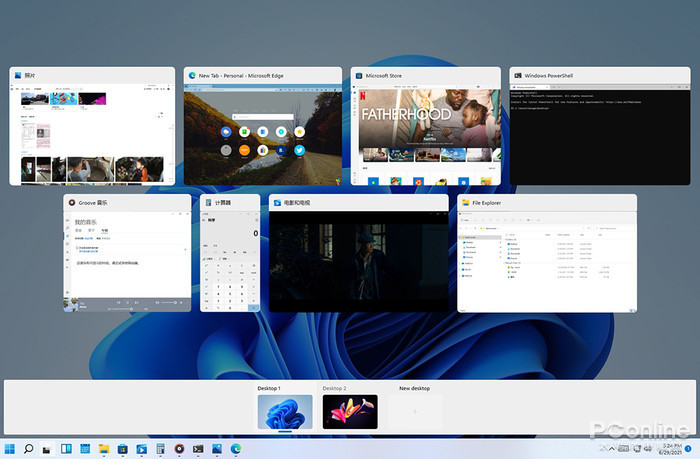Click the PowerShell terminal taskbar icon
The height and width of the screenshot is (459, 700).
[x=198, y=450]
